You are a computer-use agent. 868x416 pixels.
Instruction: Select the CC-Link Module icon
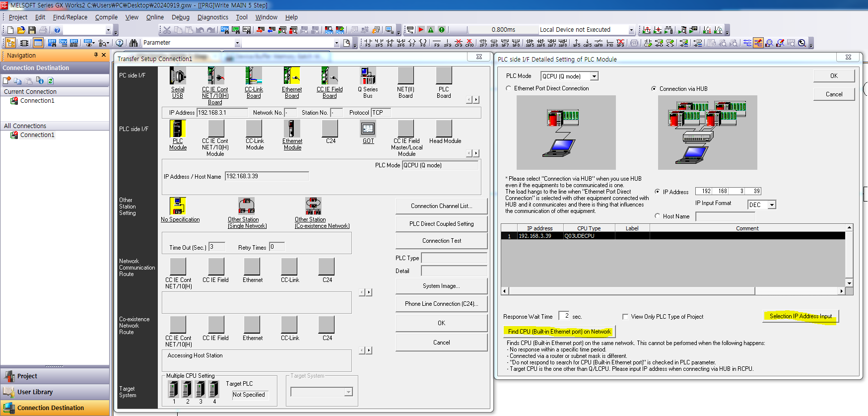[x=255, y=129]
